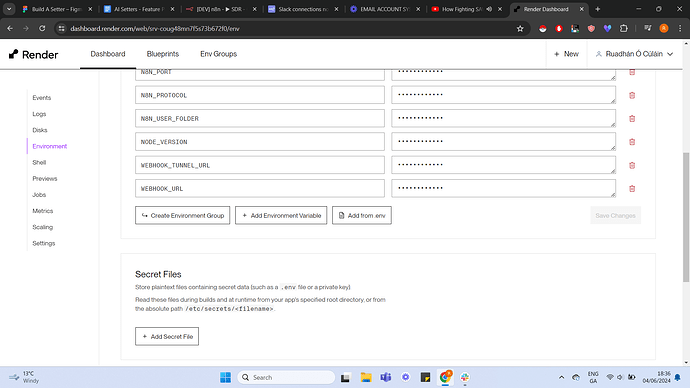690x388 pixels.
Task: Open File Explorer from the taskbar
Action: (366, 377)
